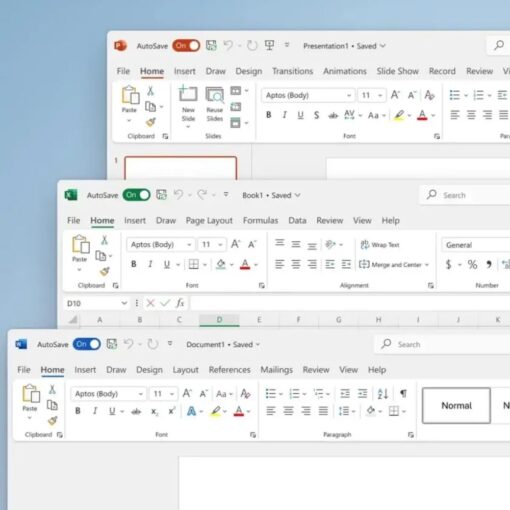
Task: Apply comma style in Excel Number group
Action: click(489, 265)
